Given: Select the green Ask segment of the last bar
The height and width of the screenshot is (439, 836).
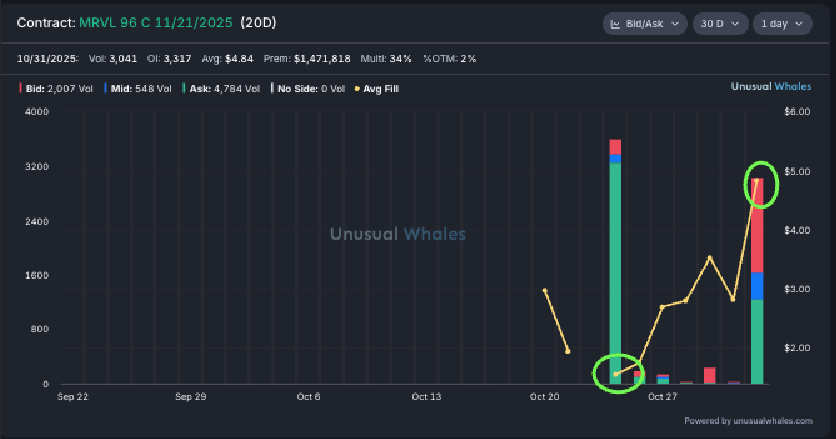Looking at the screenshot, I should coord(757,341).
